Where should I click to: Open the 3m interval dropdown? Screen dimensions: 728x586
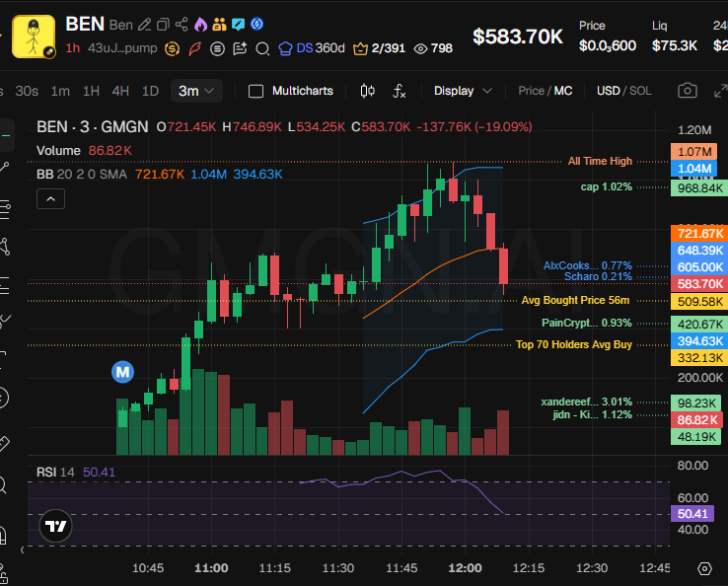click(x=196, y=91)
